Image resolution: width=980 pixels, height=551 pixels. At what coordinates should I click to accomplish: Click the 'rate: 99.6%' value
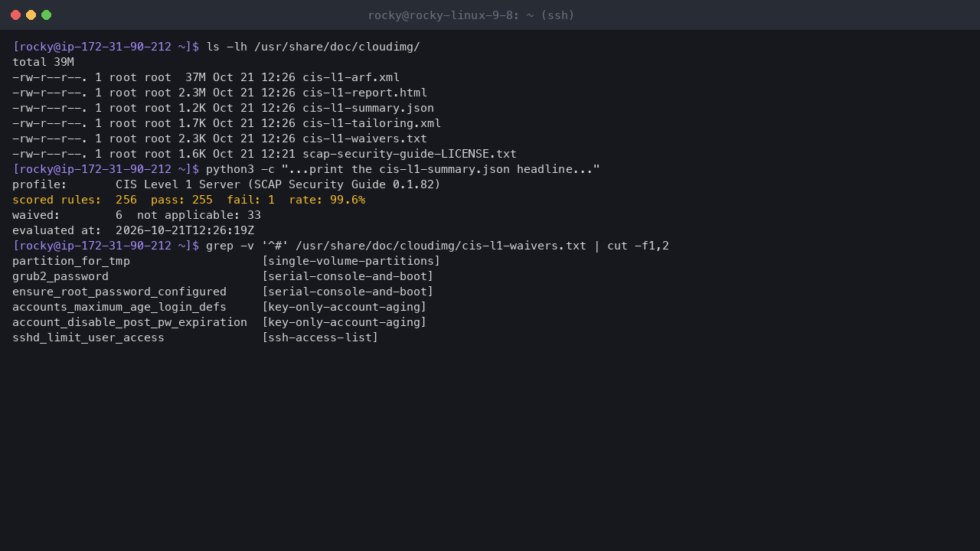tap(327, 200)
